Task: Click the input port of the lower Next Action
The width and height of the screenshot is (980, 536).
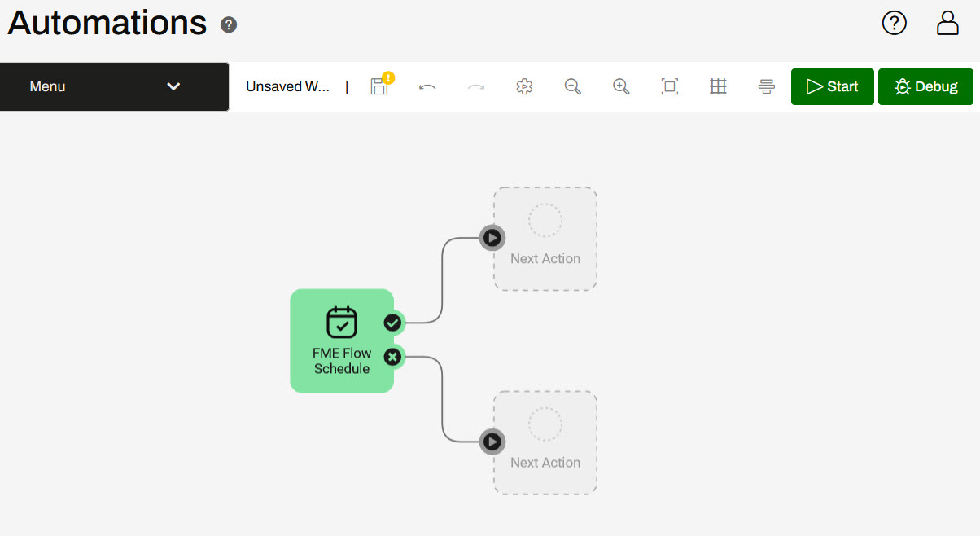Action: 492,442
